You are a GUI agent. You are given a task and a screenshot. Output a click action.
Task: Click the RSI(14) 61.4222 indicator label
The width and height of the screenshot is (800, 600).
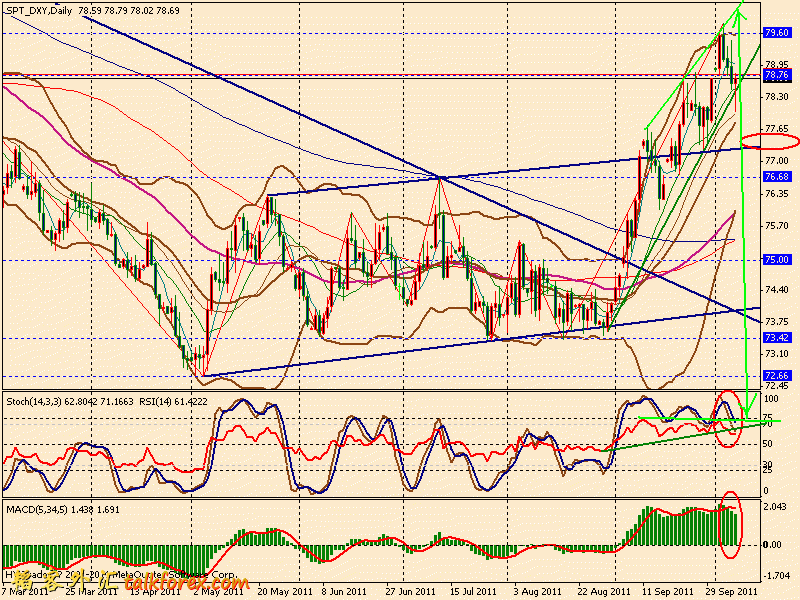(x=173, y=402)
